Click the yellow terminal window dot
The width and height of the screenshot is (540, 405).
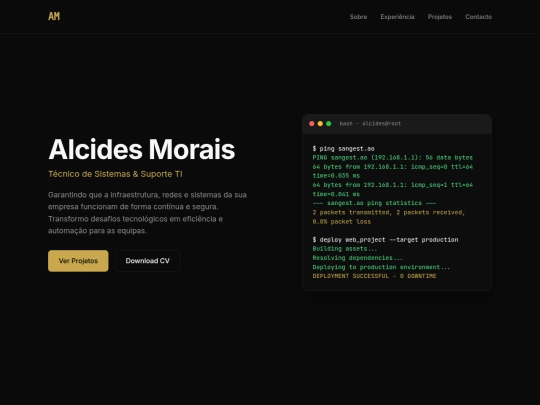320,124
